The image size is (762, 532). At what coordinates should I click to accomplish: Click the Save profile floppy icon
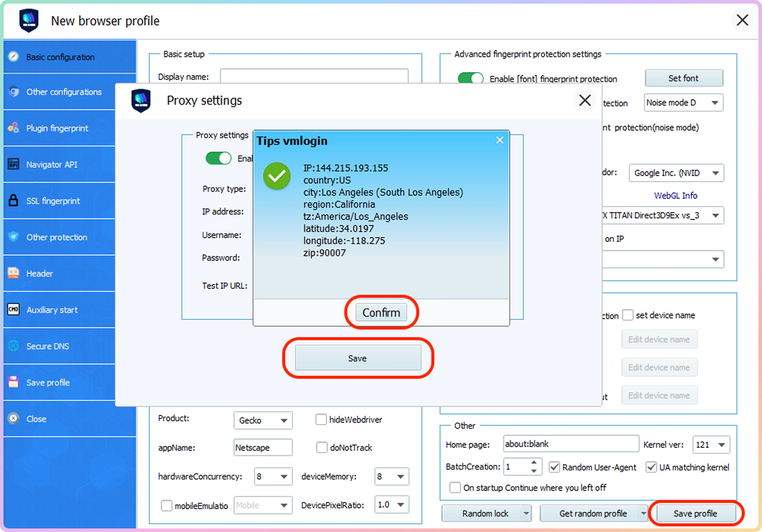tap(13, 382)
